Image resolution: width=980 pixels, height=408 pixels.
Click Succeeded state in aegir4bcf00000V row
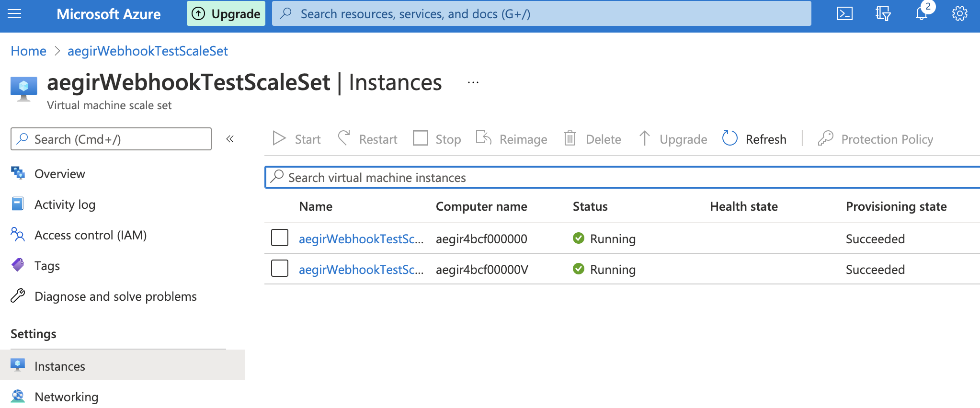pyautogui.click(x=875, y=270)
